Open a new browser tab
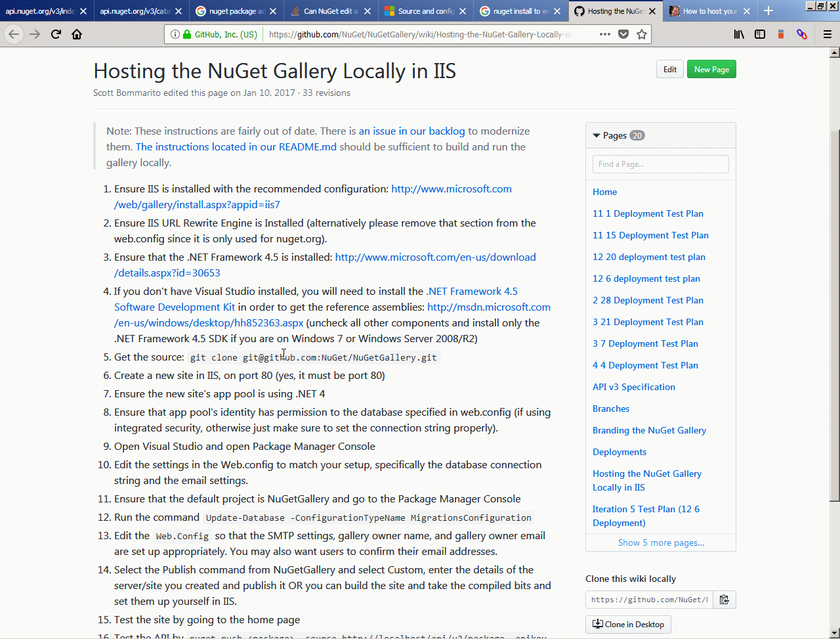 pos(768,11)
